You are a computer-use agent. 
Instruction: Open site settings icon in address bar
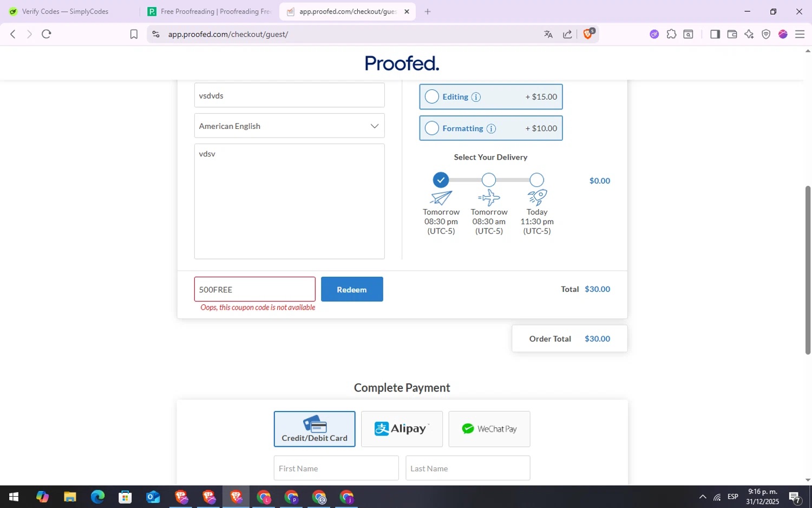point(156,34)
